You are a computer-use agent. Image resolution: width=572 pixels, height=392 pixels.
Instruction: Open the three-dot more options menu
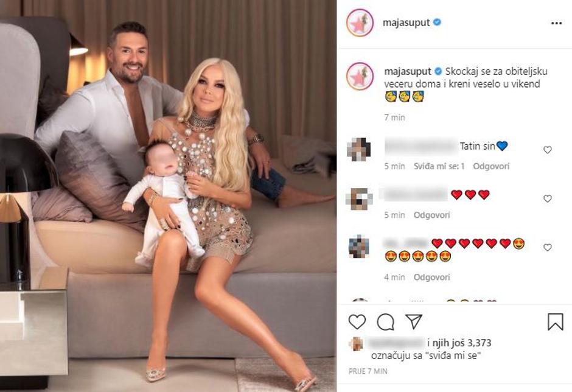556,23
